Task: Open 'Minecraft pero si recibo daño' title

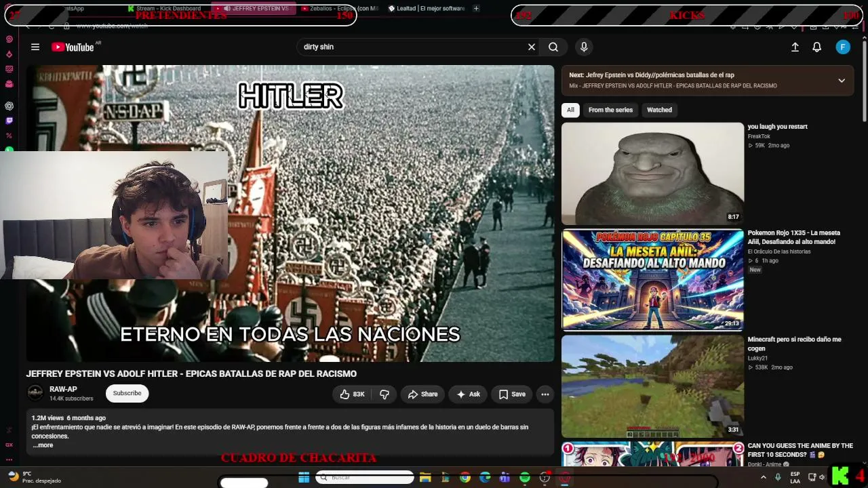Action: [x=794, y=344]
